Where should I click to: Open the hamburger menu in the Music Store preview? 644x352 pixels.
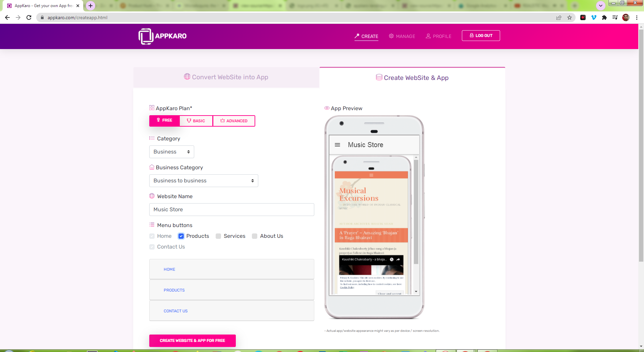pyautogui.click(x=337, y=145)
